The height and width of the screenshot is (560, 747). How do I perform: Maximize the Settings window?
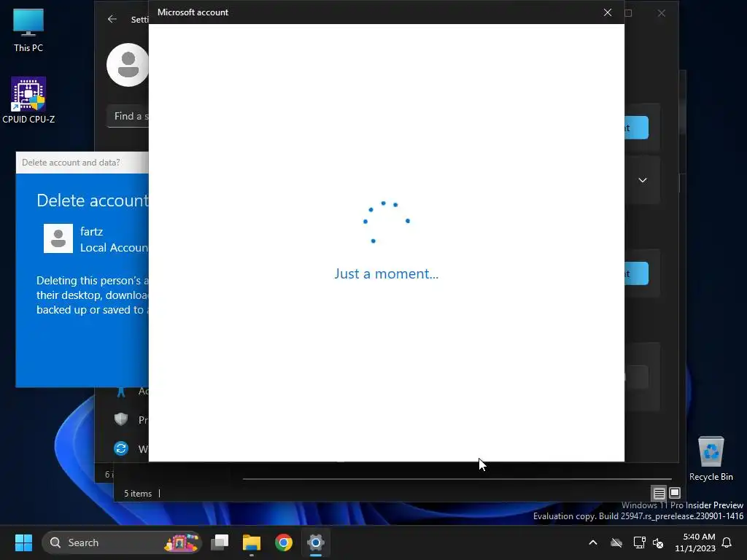pos(628,13)
